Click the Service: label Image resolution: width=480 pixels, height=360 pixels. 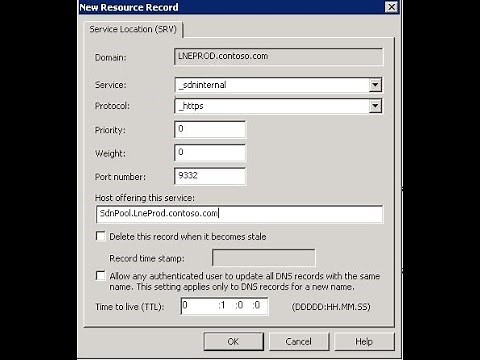click(x=111, y=85)
